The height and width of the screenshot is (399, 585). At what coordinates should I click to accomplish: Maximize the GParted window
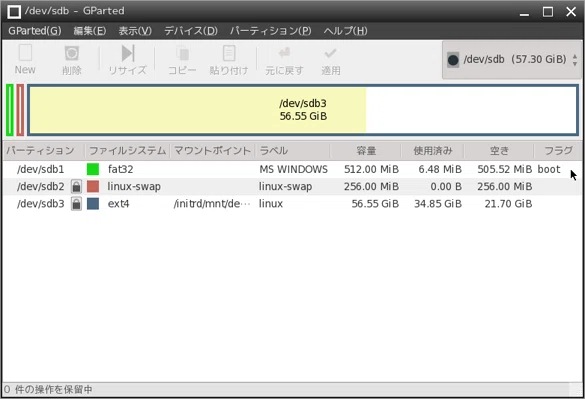(x=548, y=12)
